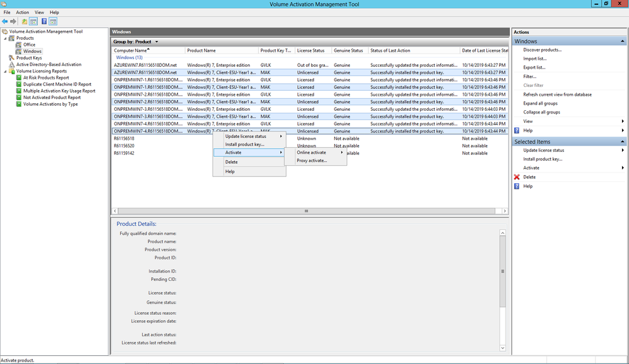
Task: Click the Office node icon in tree
Action: click(x=18, y=45)
